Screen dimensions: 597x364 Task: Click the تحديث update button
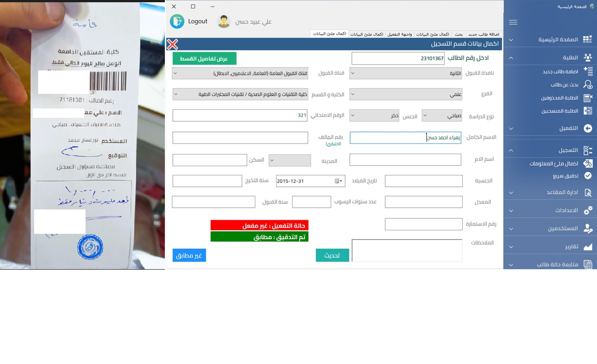332,256
